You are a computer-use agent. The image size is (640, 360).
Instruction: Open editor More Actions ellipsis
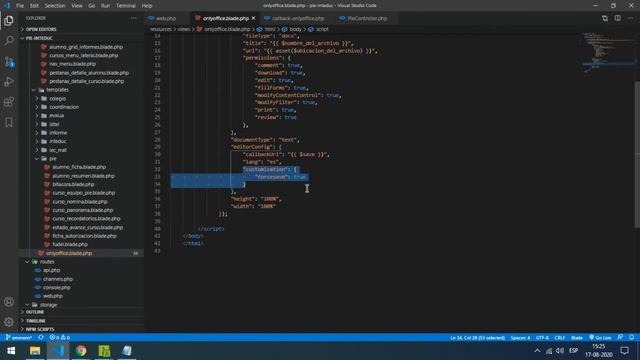click(630, 18)
